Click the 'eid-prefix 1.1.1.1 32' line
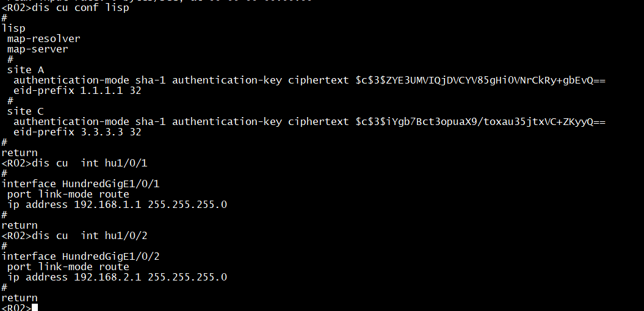The image size is (644, 311). (x=77, y=91)
